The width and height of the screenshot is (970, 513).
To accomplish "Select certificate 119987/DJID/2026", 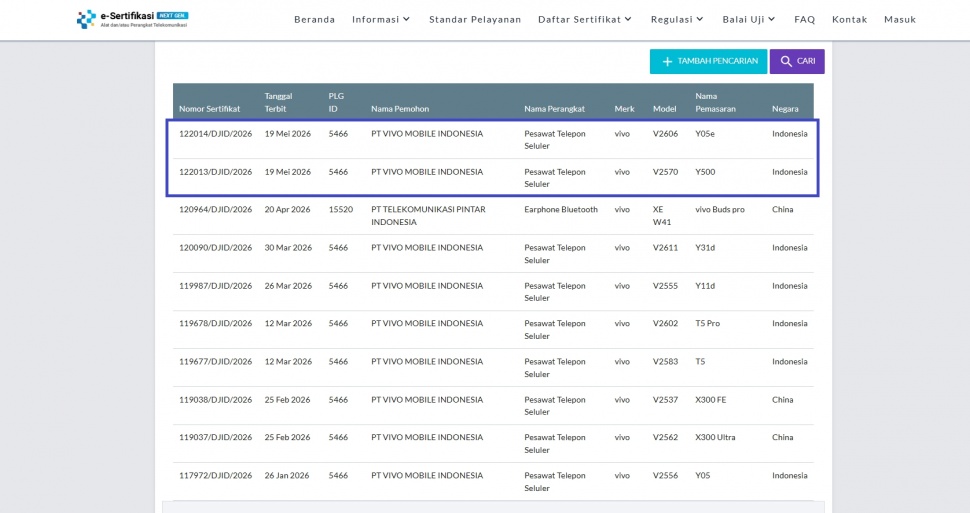I will click(x=215, y=286).
